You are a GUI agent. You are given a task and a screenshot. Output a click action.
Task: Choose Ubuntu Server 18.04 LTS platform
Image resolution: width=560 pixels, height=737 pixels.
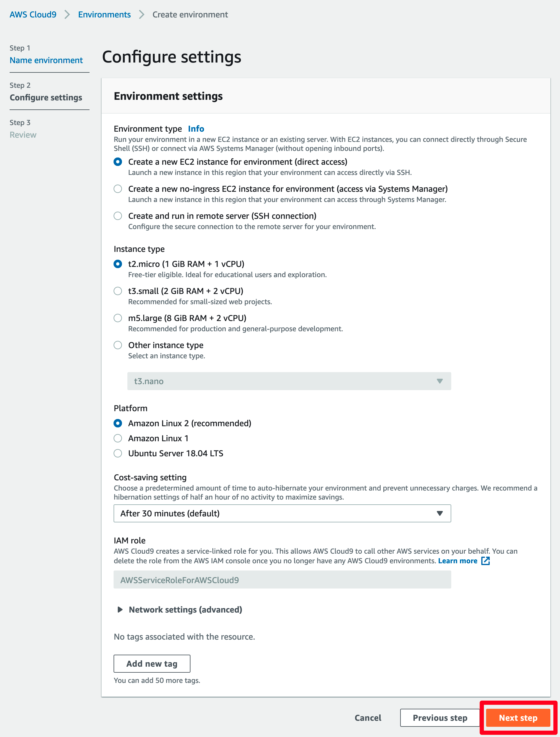coord(118,454)
